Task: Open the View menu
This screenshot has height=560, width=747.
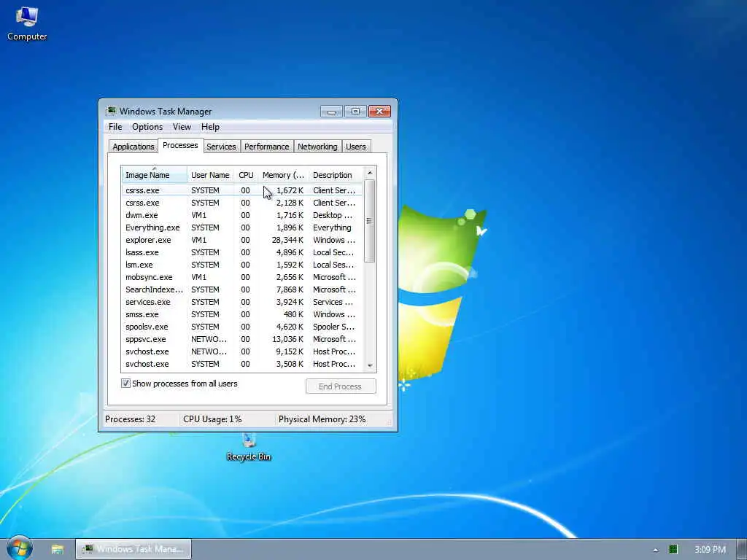Action: pos(182,127)
